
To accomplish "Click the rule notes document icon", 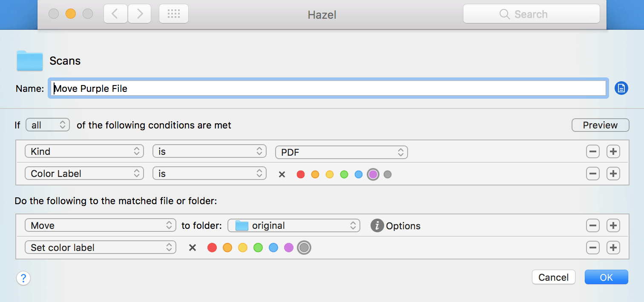I will point(621,88).
